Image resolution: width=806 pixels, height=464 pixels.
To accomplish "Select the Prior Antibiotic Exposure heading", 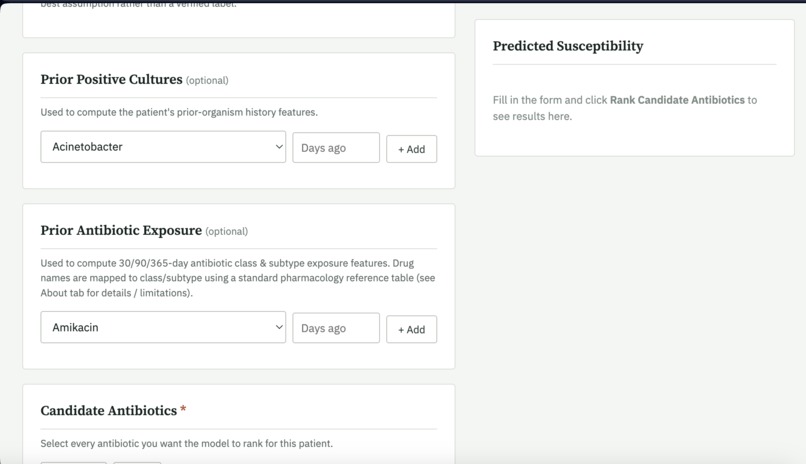I will click(121, 230).
